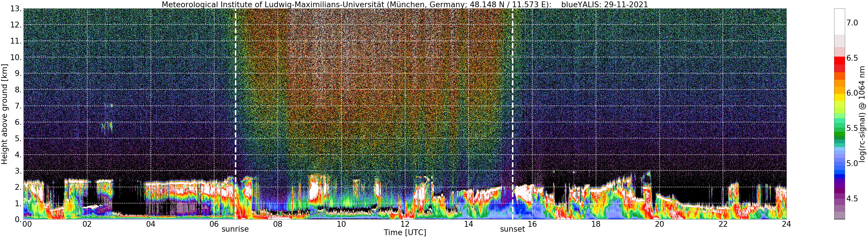Click the time axis tick label 08

[x=278, y=224]
